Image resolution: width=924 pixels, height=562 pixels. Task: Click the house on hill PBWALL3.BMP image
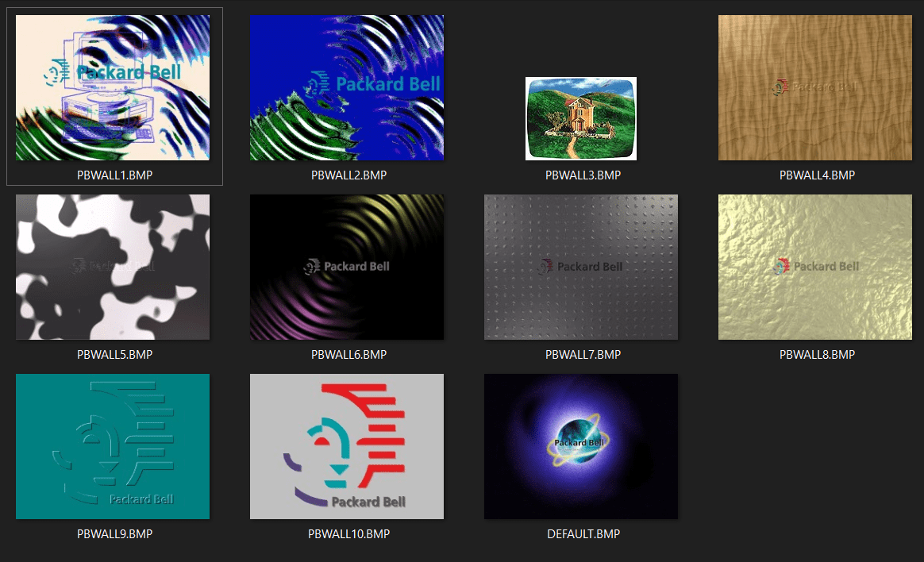(x=581, y=118)
